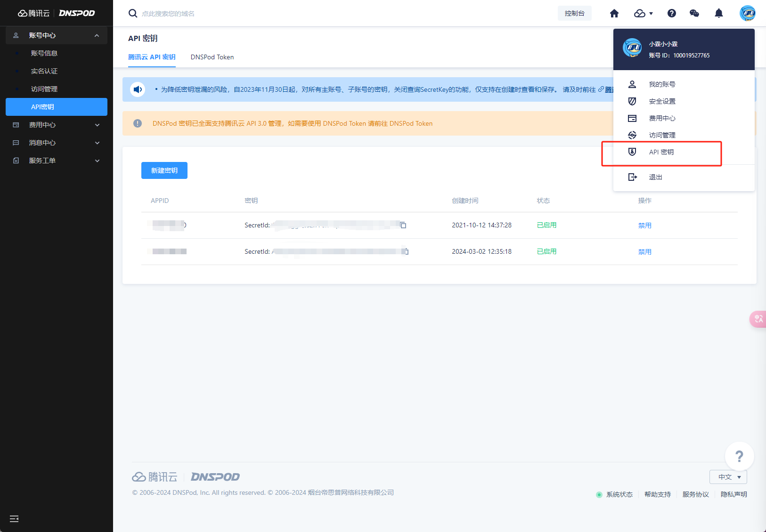Open 账号信息 in the sidebar

point(44,53)
